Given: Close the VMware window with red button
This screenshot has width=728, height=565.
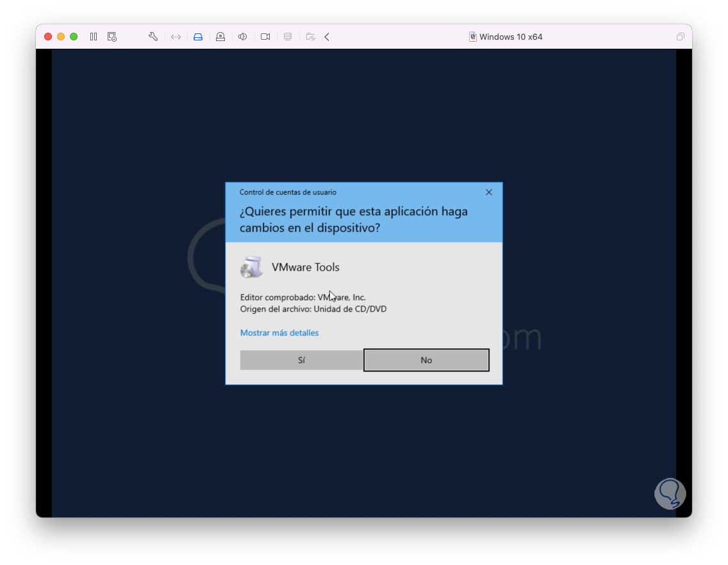Looking at the screenshot, I should 48,37.
